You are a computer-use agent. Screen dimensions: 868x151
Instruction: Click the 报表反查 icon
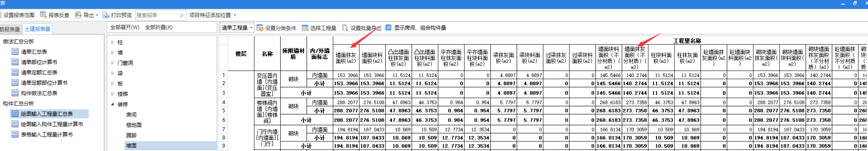(x=43, y=15)
